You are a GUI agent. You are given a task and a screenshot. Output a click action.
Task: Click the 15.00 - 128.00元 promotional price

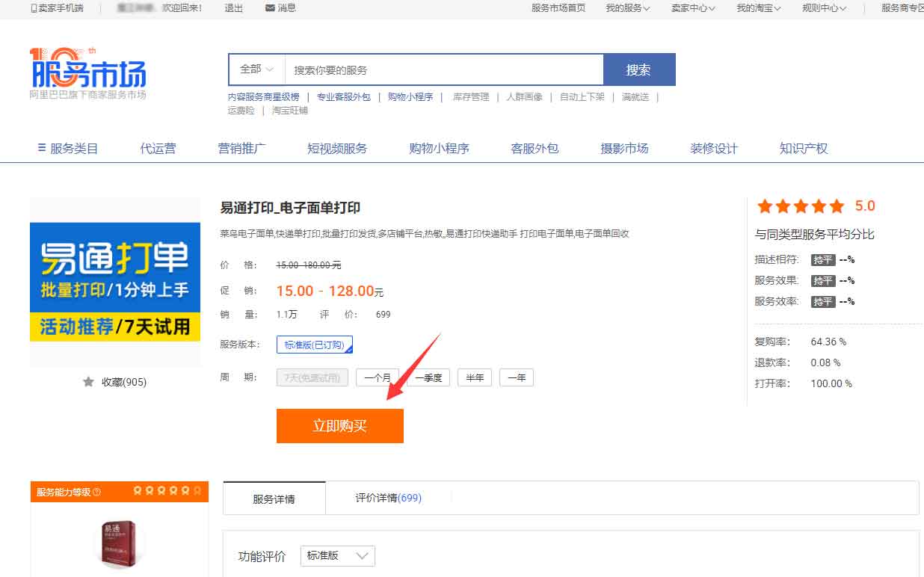330,291
